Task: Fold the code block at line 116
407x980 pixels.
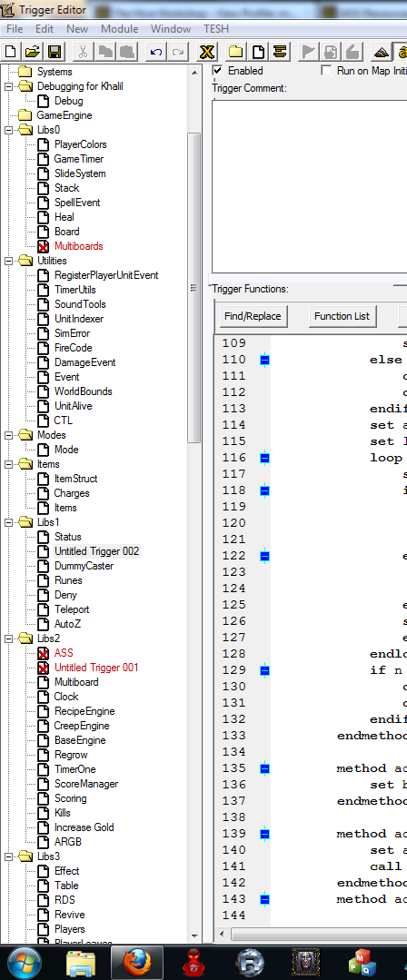Action: click(x=264, y=458)
